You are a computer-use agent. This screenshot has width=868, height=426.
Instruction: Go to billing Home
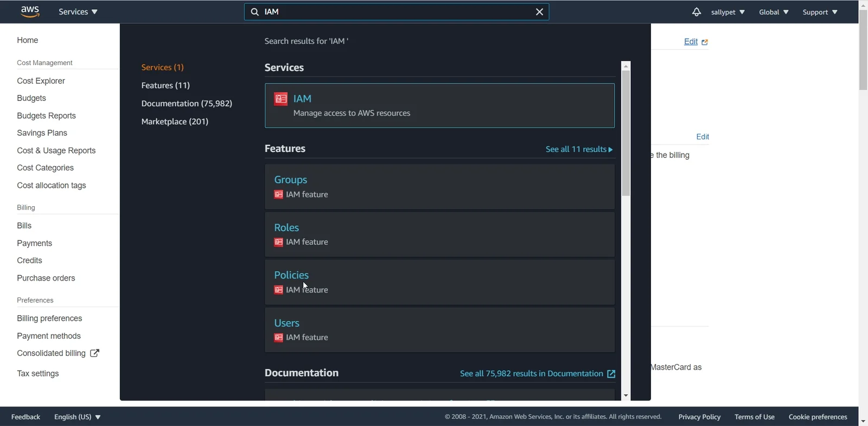[28, 40]
